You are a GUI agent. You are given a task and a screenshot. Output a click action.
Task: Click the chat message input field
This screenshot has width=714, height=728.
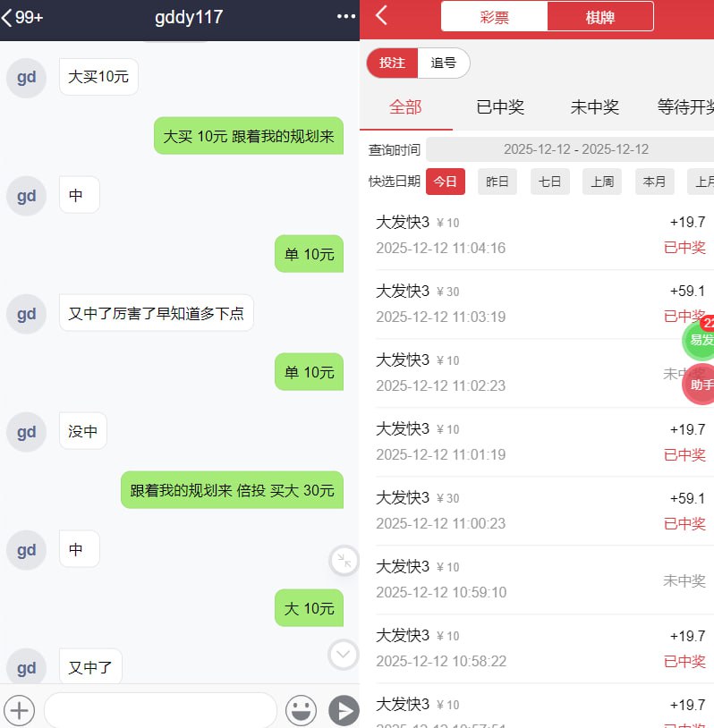coord(160,710)
